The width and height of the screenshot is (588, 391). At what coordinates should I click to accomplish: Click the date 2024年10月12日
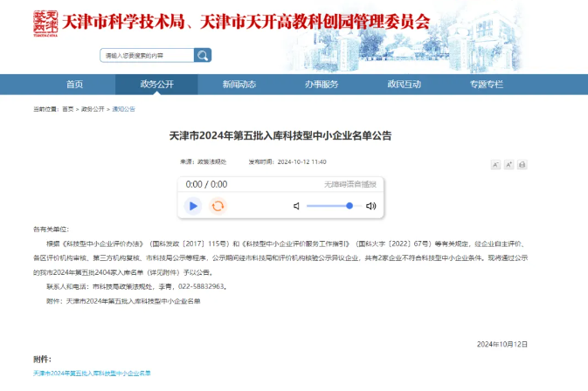502,344
